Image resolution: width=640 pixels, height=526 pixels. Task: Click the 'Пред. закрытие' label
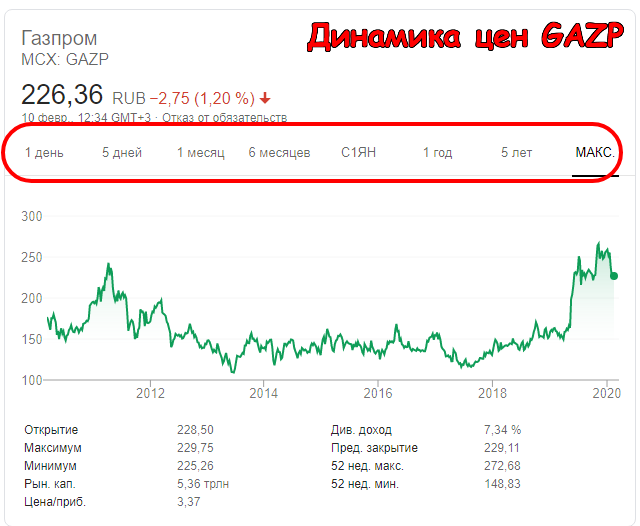[x=374, y=448]
